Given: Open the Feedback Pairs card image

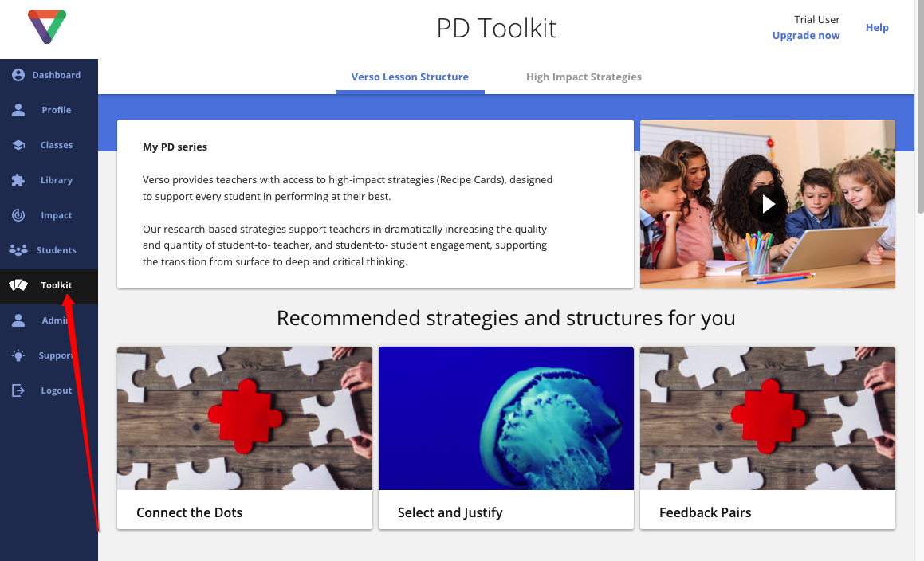Looking at the screenshot, I should pyautogui.click(x=768, y=418).
